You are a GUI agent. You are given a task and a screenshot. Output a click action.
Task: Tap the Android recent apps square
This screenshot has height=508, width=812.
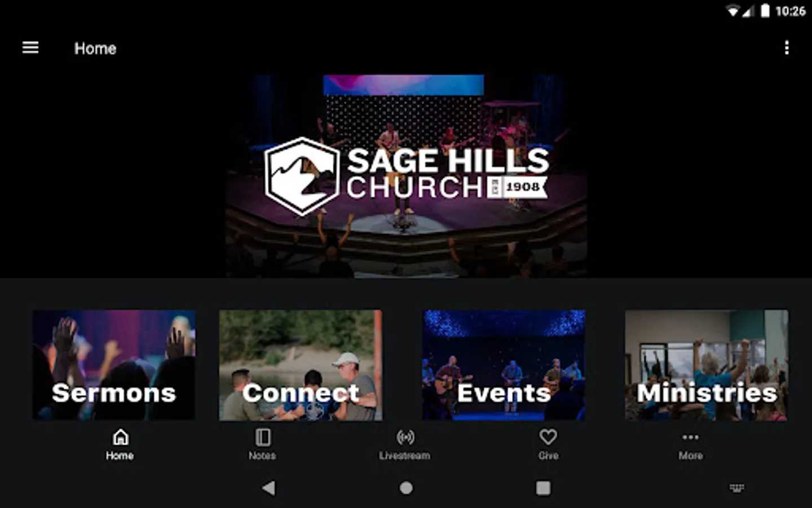coord(543,488)
